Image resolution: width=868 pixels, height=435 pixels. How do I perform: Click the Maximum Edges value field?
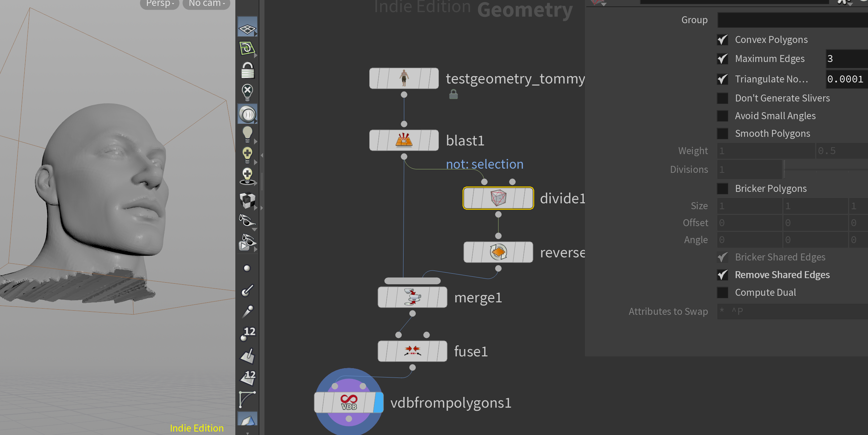point(846,59)
